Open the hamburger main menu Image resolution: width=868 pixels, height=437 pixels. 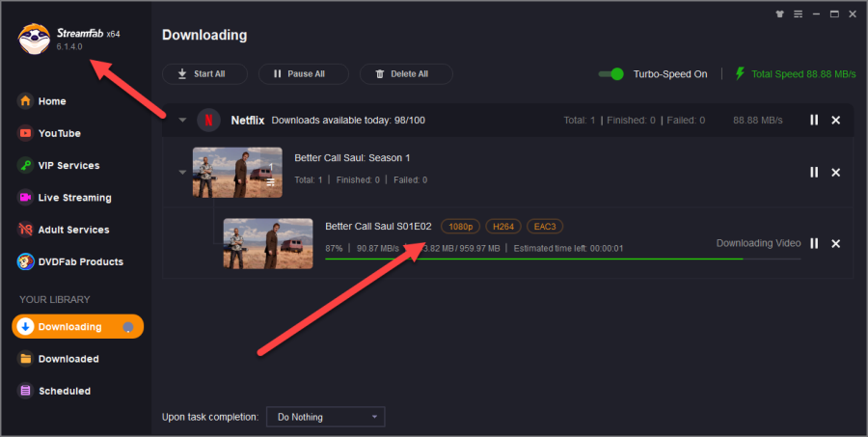pos(798,14)
